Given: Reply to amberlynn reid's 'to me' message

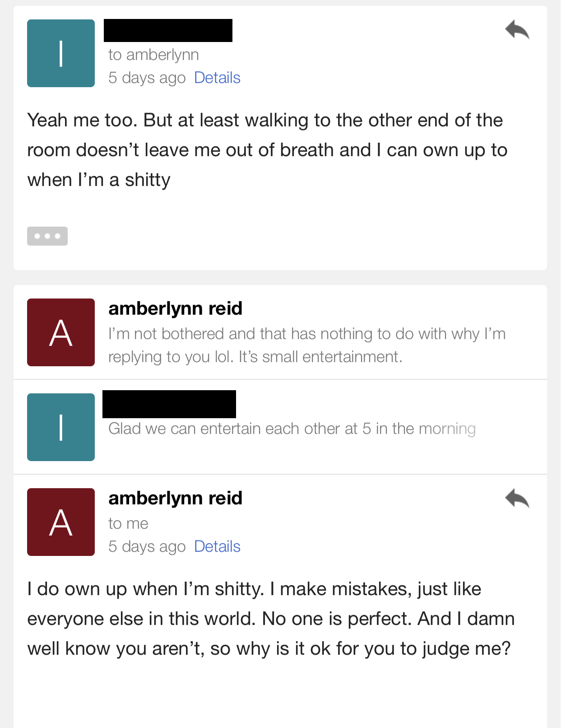Looking at the screenshot, I should pos(517,499).
